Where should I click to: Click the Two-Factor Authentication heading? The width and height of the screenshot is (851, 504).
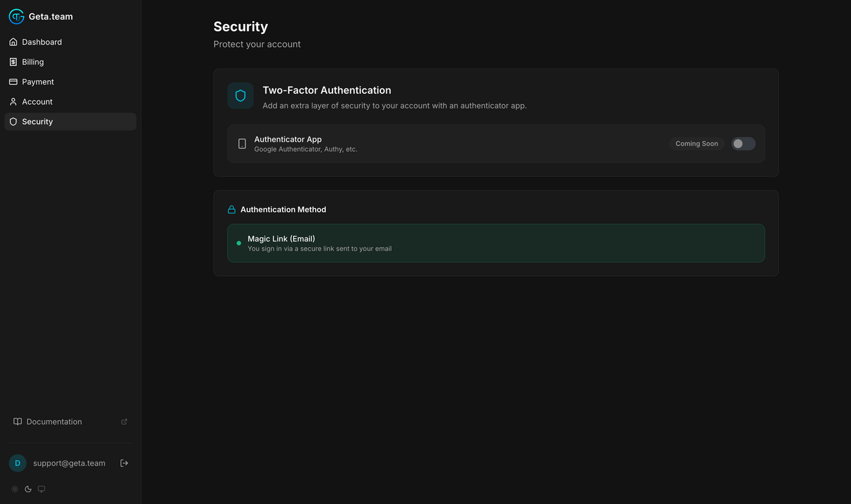coord(327,90)
